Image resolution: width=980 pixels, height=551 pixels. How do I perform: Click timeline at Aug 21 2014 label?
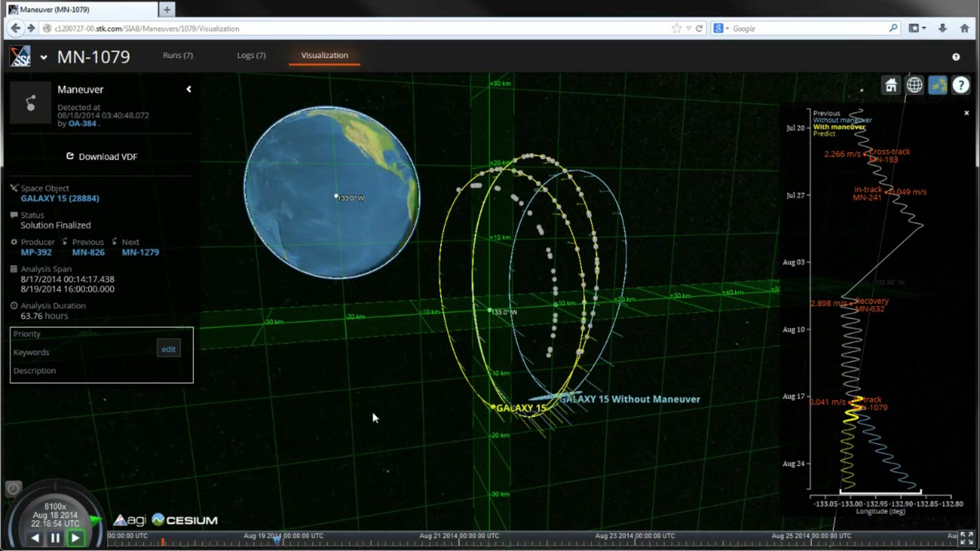click(x=459, y=536)
